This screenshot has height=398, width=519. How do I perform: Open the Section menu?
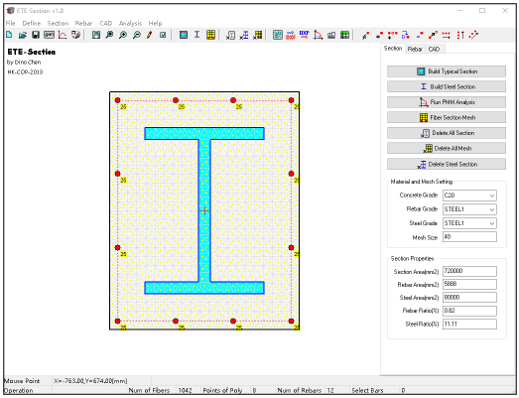(58, 23)
